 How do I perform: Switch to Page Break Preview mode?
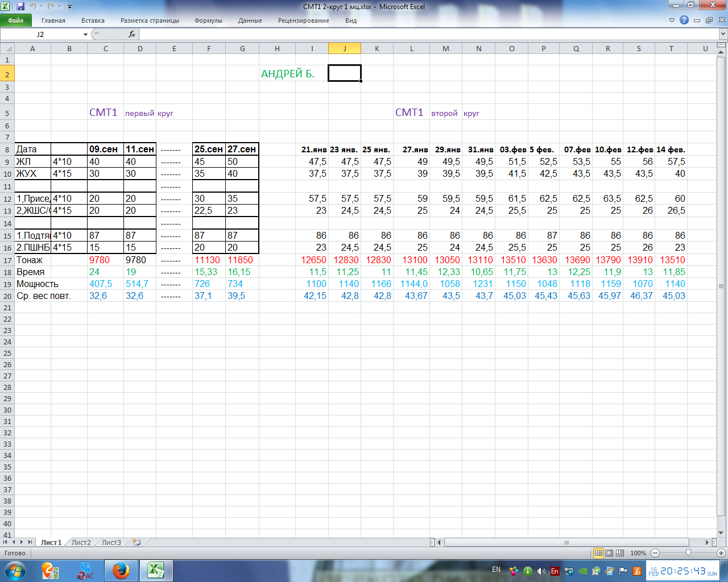(619, 553)
